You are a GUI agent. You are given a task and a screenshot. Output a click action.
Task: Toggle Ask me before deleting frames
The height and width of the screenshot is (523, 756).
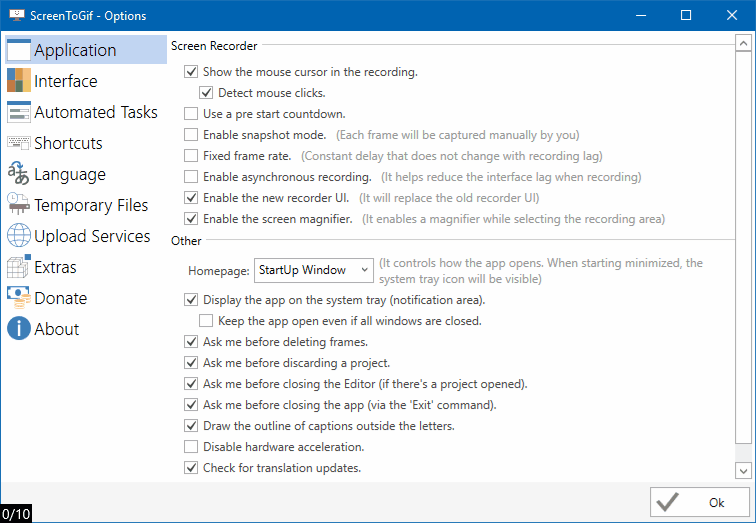(191, 342)
